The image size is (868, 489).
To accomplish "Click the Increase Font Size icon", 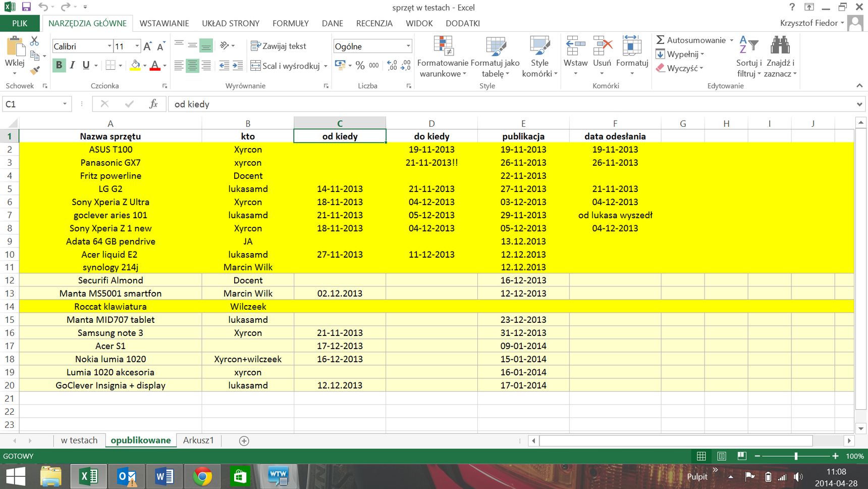I will point(147,46).
